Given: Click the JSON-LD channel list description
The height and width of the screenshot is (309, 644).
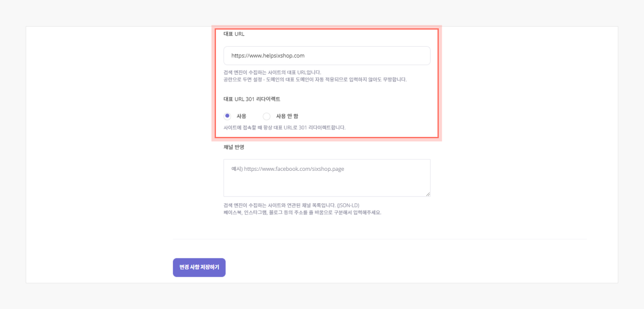Looking at the screenshot, I should pyautogui.click(x=294, y=205).
